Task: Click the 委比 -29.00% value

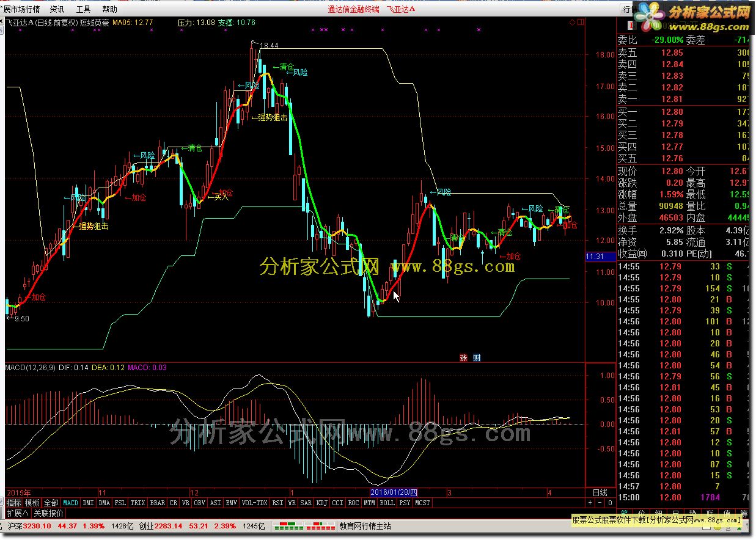Action: pos(667,40)
